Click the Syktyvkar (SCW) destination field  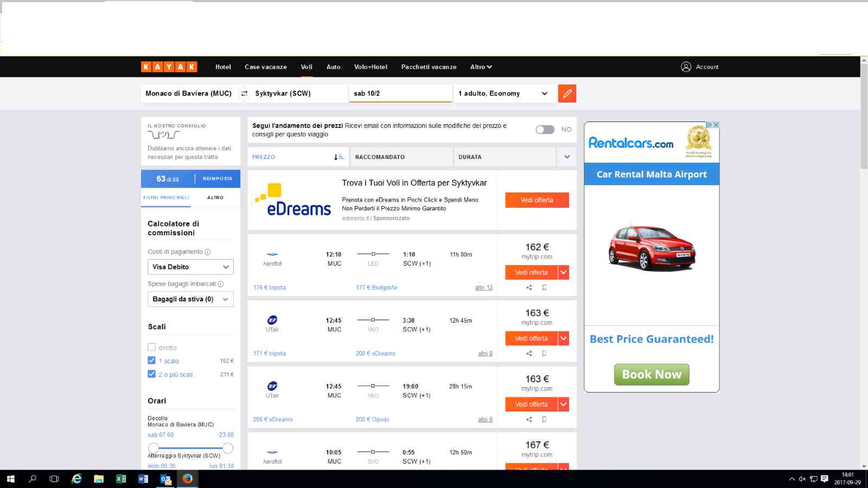[298, 93]
